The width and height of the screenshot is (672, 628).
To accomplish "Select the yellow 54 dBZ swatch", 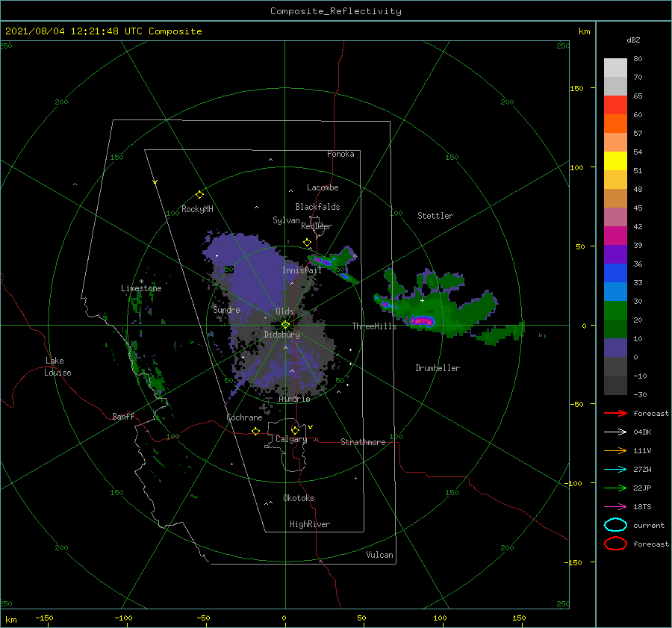I will click(615, 161).
